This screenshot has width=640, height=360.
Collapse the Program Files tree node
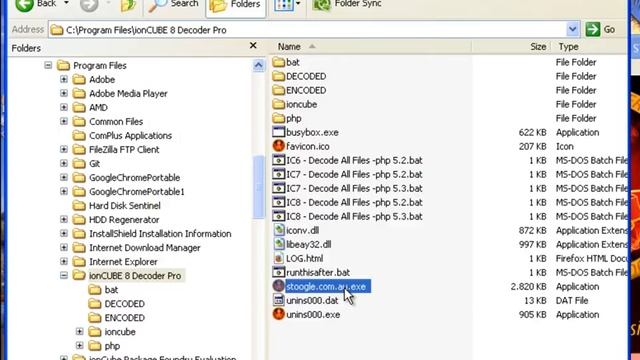coord(48,65)
